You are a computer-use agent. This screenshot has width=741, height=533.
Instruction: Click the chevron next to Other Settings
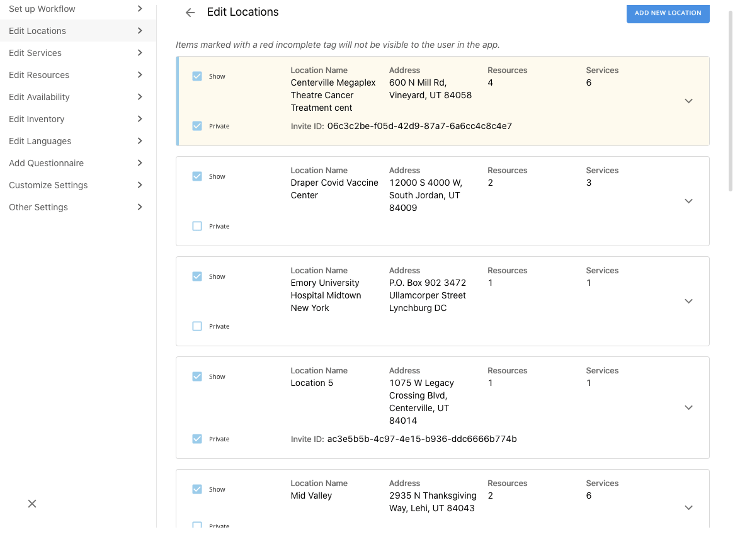click(139, 206)
